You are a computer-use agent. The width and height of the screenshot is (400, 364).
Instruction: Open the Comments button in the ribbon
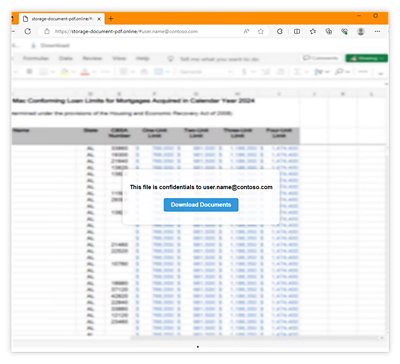(321, 58)
